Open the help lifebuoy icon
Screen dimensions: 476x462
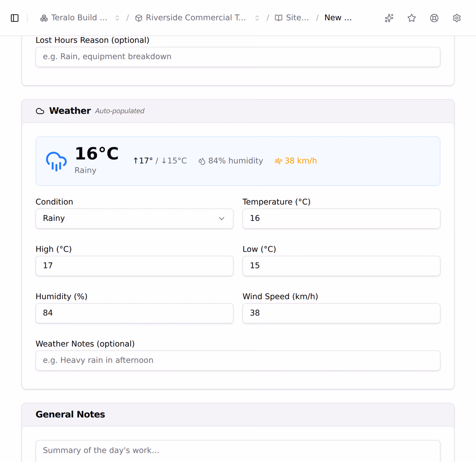pos(434,18)
